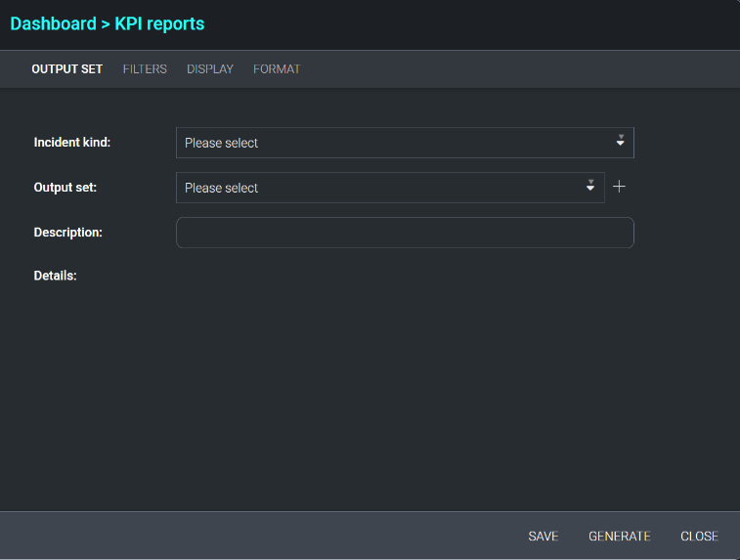This screenshot has height=560, width=740.
Task: Click the 'Description:' label
Action: coord(68,233)
